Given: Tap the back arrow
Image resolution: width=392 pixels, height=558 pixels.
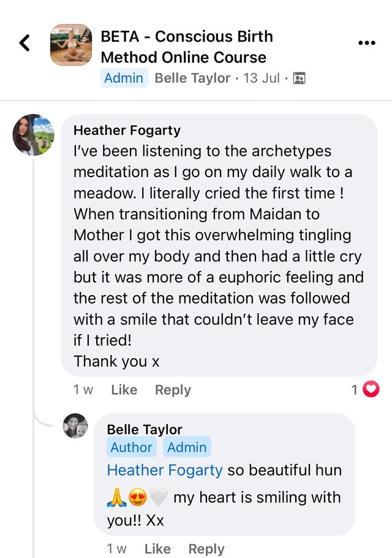Looking at the screenshot, I should tap(24, 43).
